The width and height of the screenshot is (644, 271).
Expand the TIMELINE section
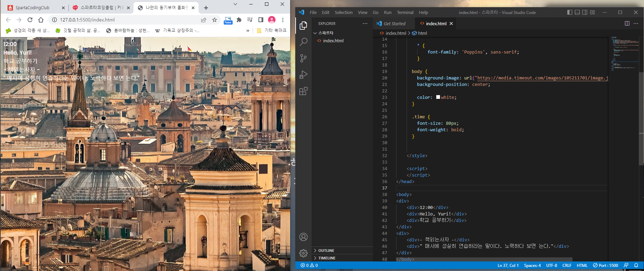[x=342, y=258]
